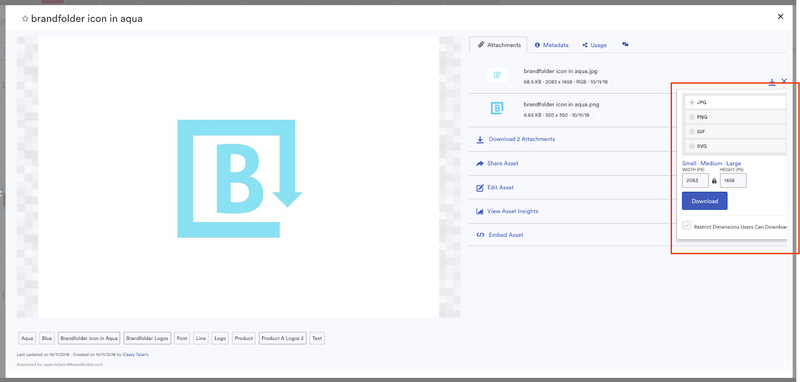Click the large Brandfolder logo preview image
The height and width of the screenshot is (382, 800).
[x=239, y=176]
